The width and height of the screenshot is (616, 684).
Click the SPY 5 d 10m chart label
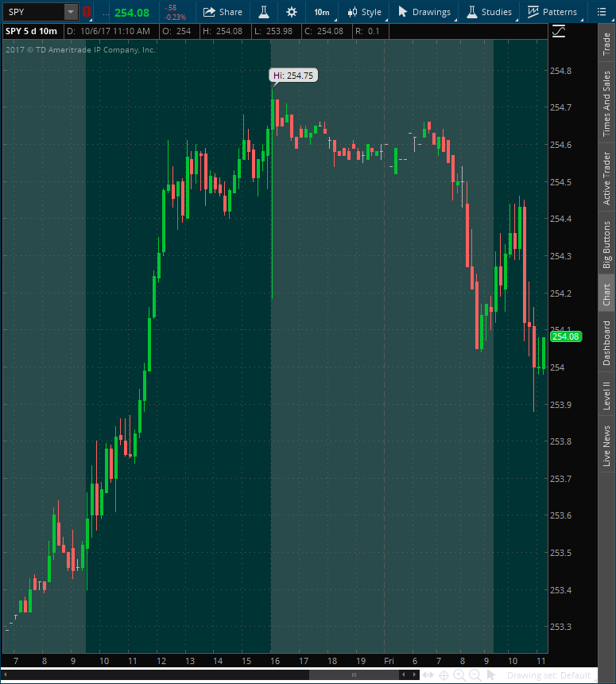coord(31,31)
